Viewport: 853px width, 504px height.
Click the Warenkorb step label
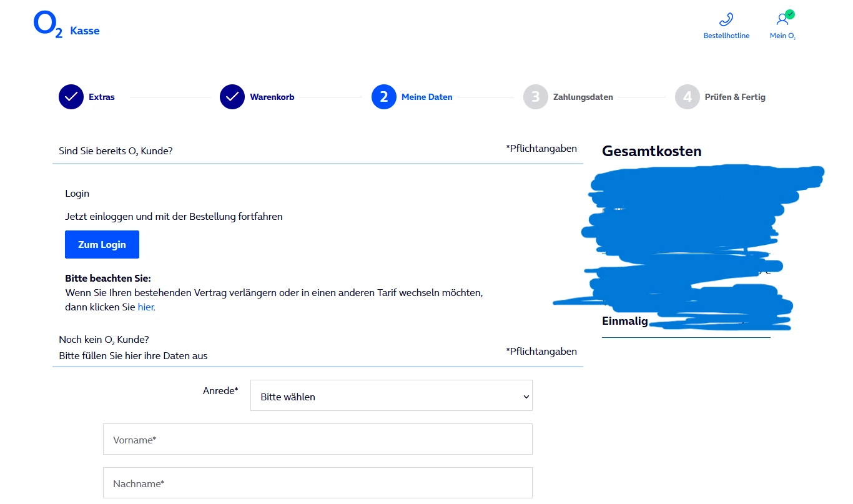click(x=272, y=97)
